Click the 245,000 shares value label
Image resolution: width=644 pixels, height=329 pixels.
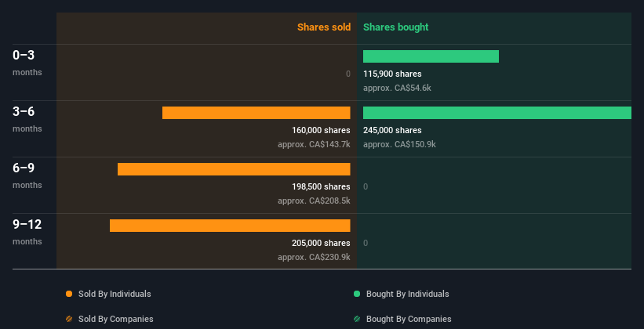[x=392, y=130]
